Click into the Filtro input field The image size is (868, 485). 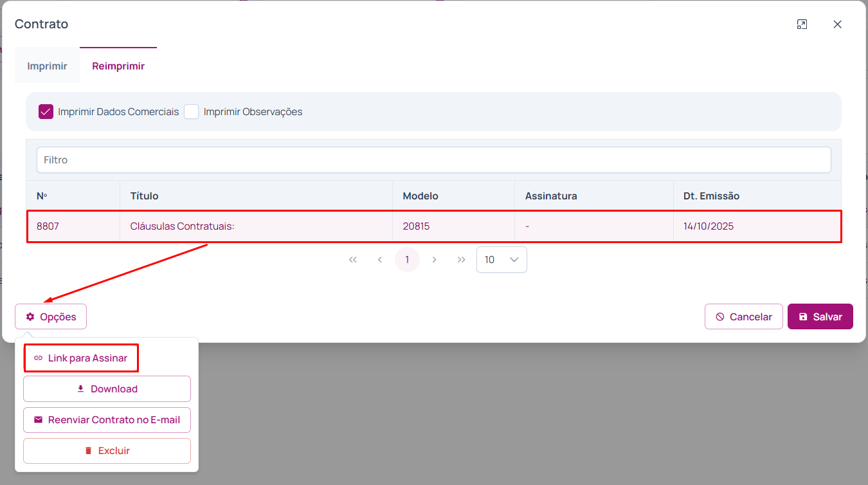click(433, 160)
